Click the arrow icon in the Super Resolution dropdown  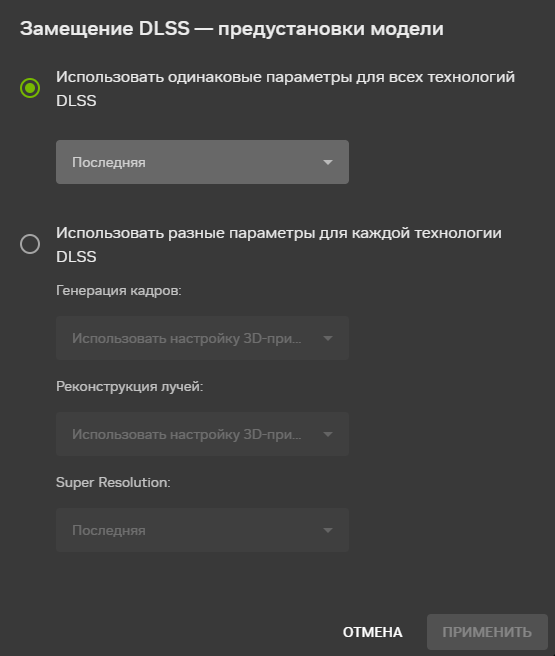click(x=328, y=530)
